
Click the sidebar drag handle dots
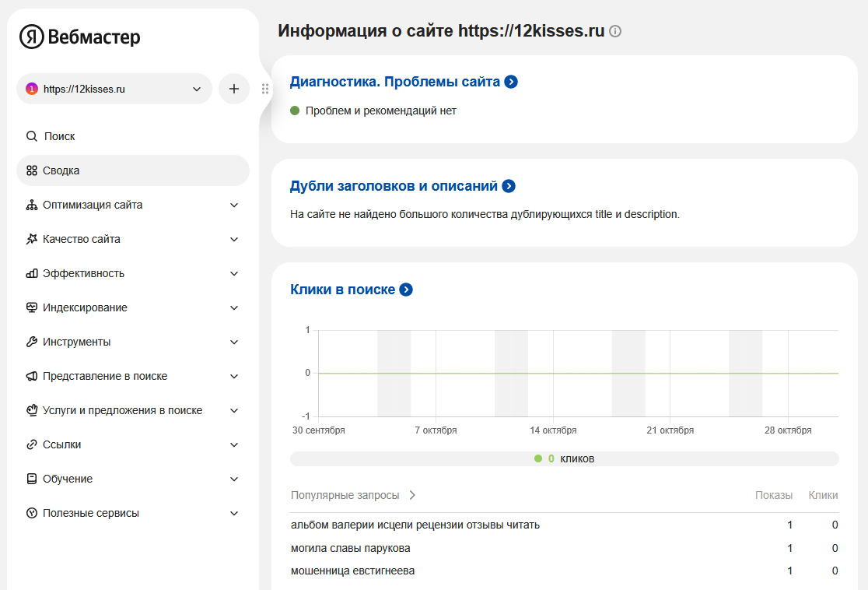(265, 89)
